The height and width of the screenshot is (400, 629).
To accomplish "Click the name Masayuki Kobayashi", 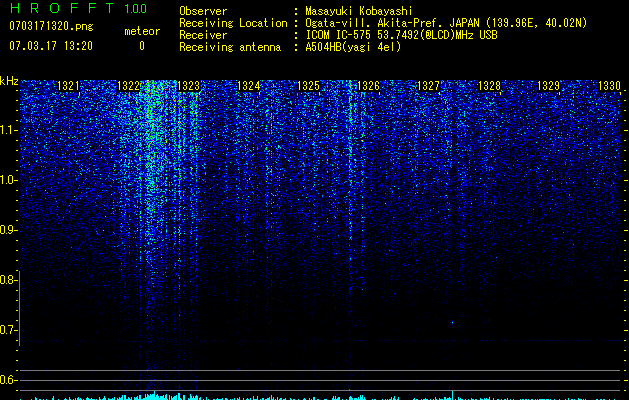I will point(359,11).
